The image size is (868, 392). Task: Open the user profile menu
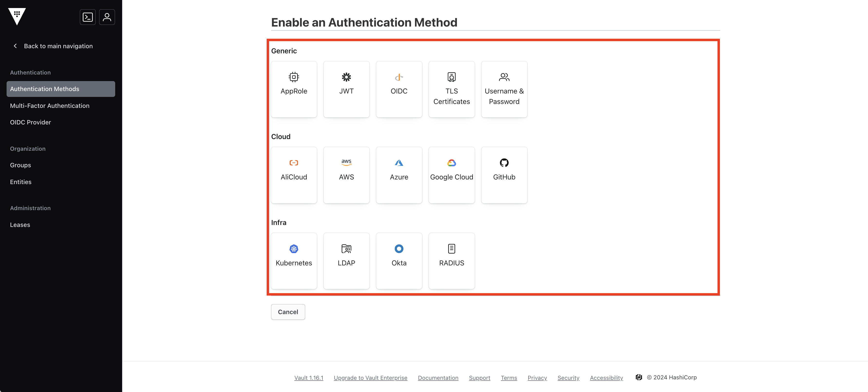point(107,17)
